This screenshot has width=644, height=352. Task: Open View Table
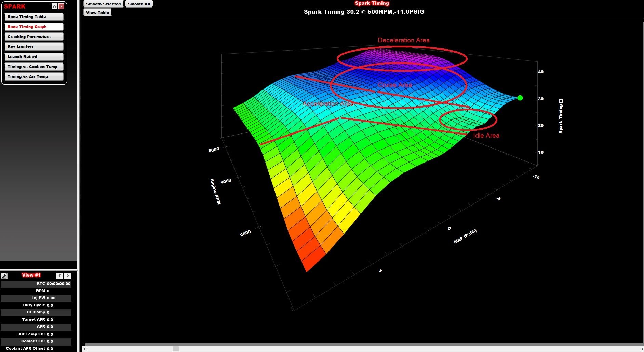tap(97, 12)
